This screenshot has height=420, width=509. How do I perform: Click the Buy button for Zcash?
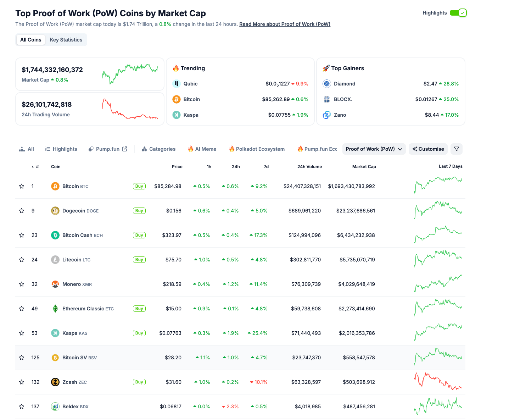(x=139, y=382)
